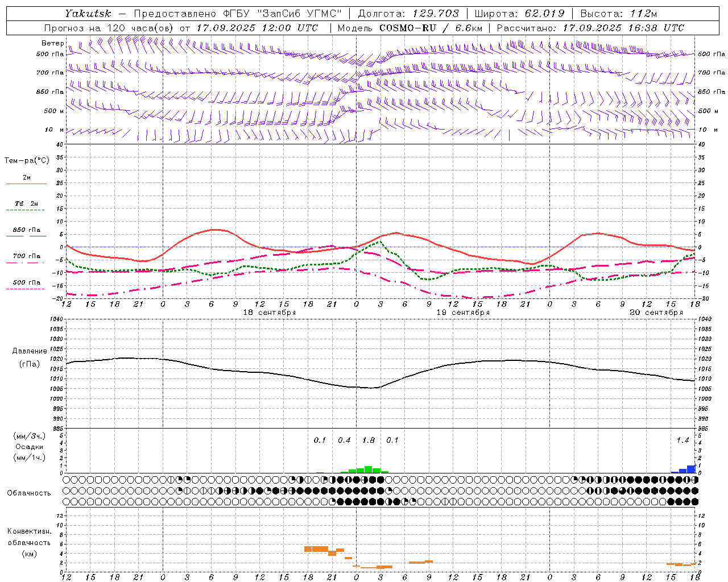Click the '18 сентября' date label

click(x=270, y=313)
